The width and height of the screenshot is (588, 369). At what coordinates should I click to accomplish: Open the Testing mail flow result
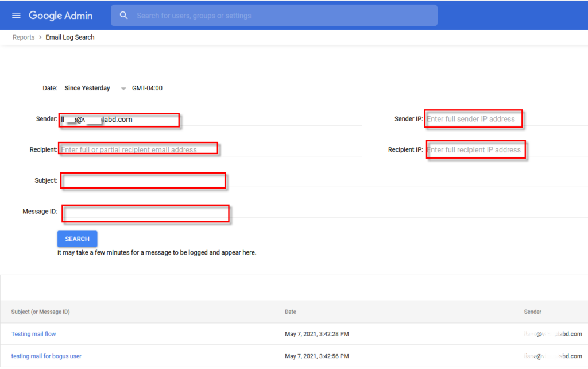pos(33,333)
